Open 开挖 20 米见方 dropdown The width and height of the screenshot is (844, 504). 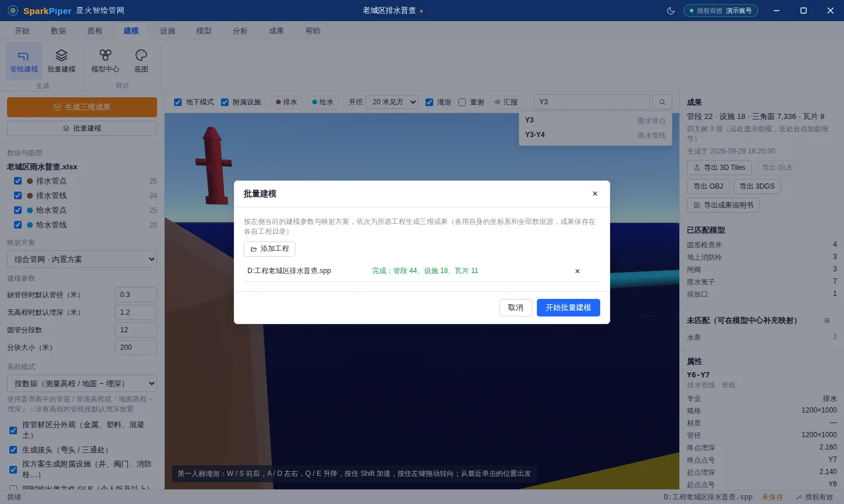tap(392, 102)
